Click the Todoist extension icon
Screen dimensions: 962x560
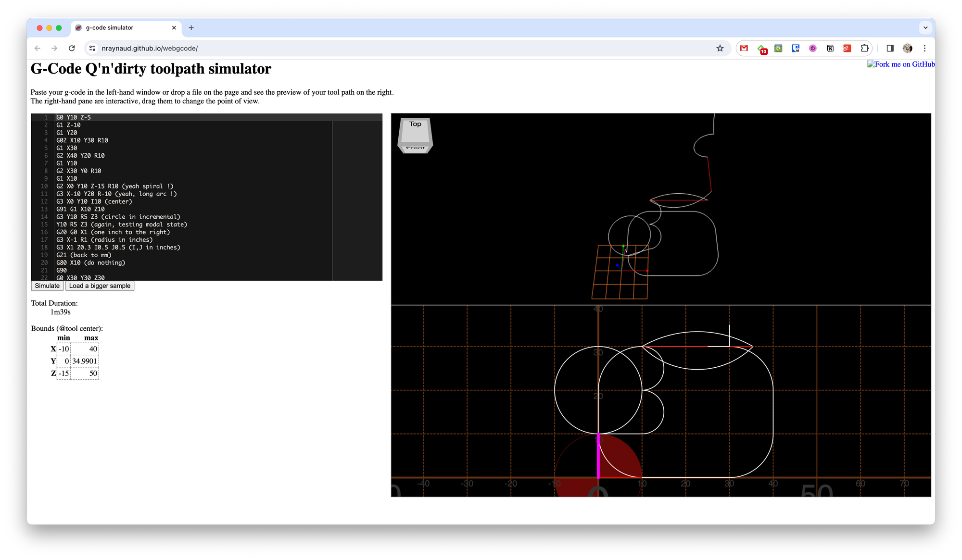847,48
